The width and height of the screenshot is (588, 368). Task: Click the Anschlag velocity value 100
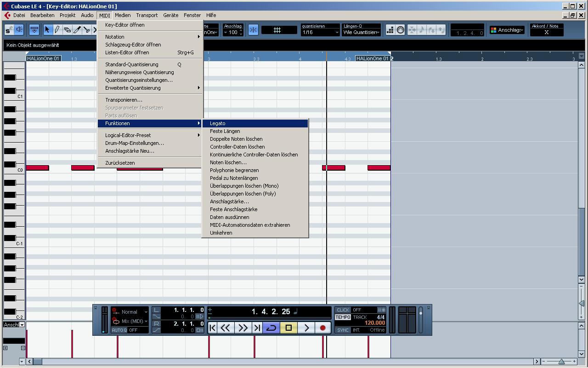point(233,33)
